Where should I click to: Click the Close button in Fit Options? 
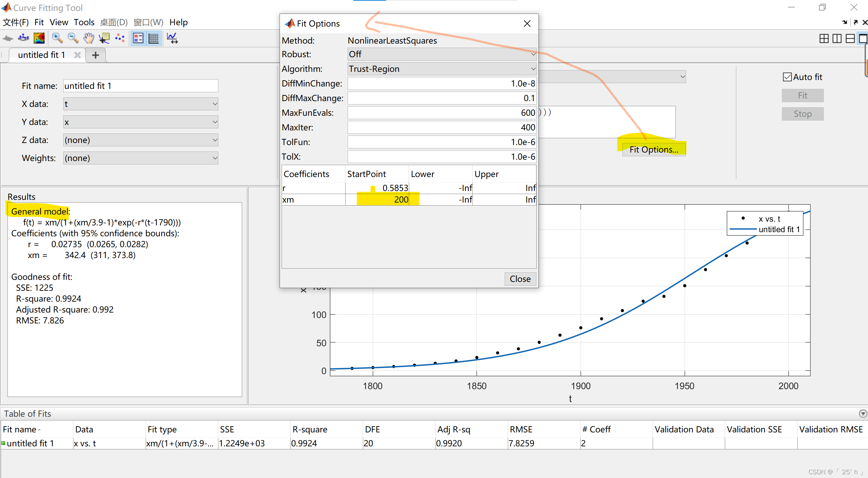tap(520, 279)
